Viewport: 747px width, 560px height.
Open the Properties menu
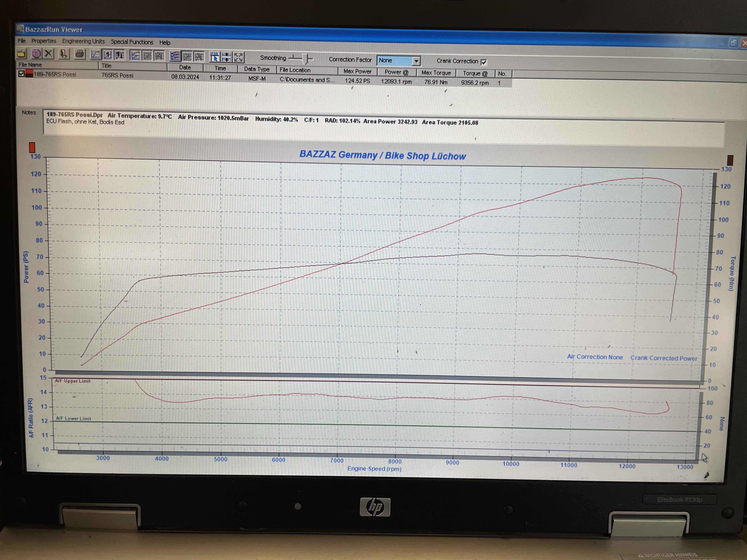44,41
